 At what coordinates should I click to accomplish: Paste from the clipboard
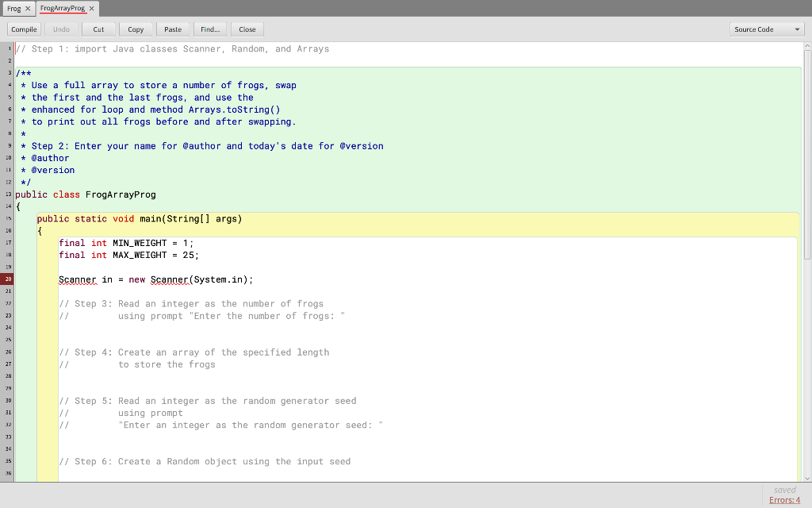coord(173,29)
